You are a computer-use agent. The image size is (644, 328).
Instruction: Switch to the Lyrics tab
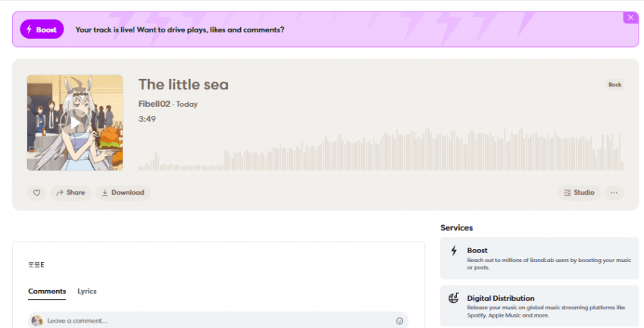point(87,291)
